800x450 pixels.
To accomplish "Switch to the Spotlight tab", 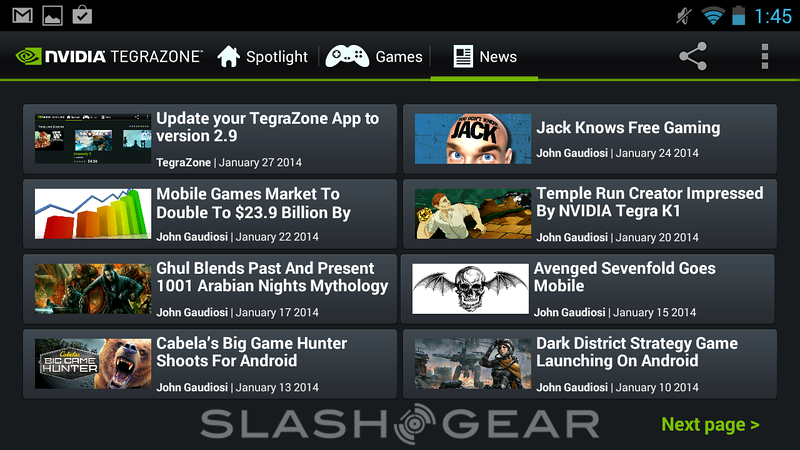I will click(x=263, y=56).
